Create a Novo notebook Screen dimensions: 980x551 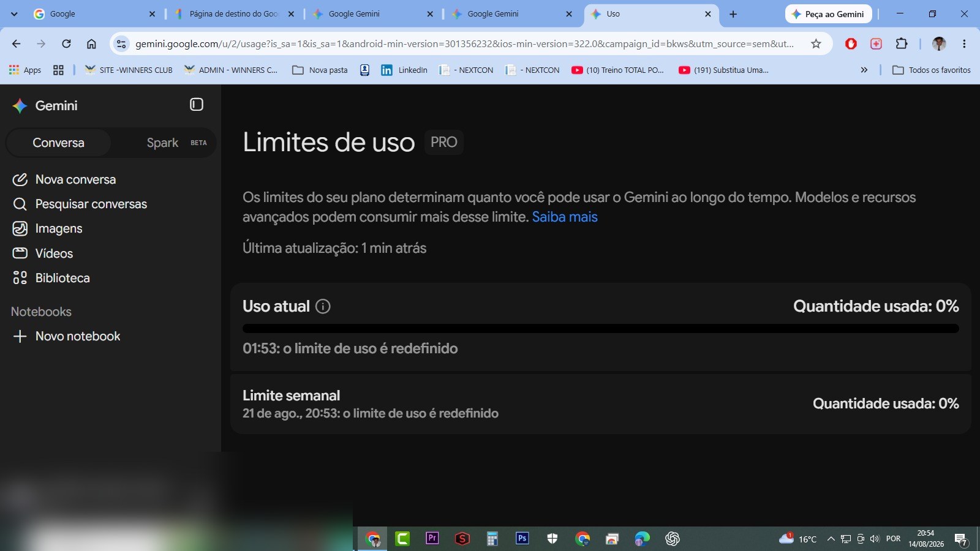pyautogui.click(x=66, y=336)
